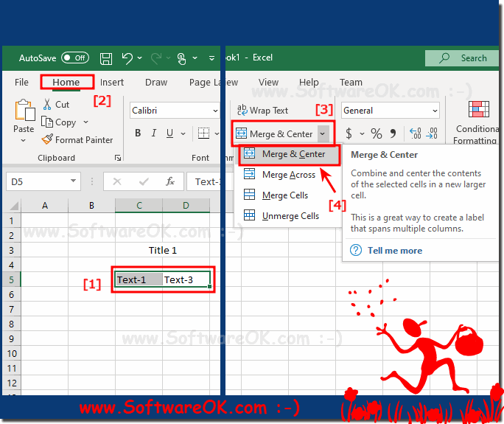
Task: Open the Touch/Mouse mode dropdown arrow
Action: 195,58
